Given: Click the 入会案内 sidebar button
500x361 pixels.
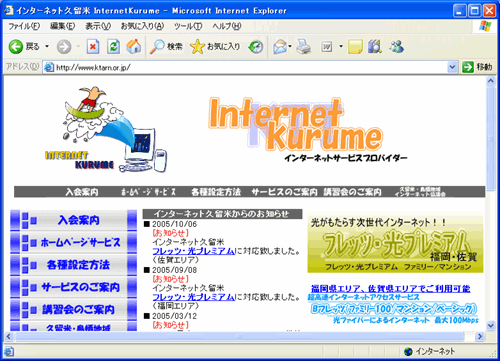Looking at the screenshot, I should (74, 220).
